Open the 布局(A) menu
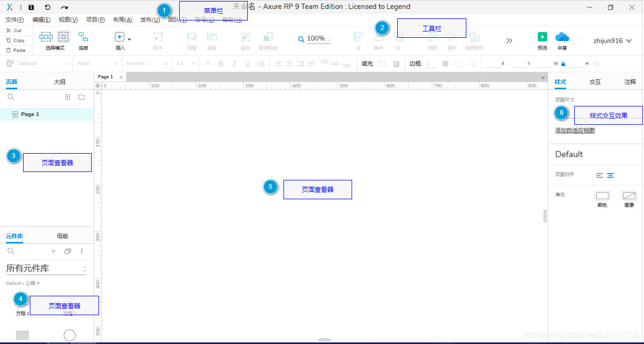Screen dimensions: 644x344 (x=123, y=20)
